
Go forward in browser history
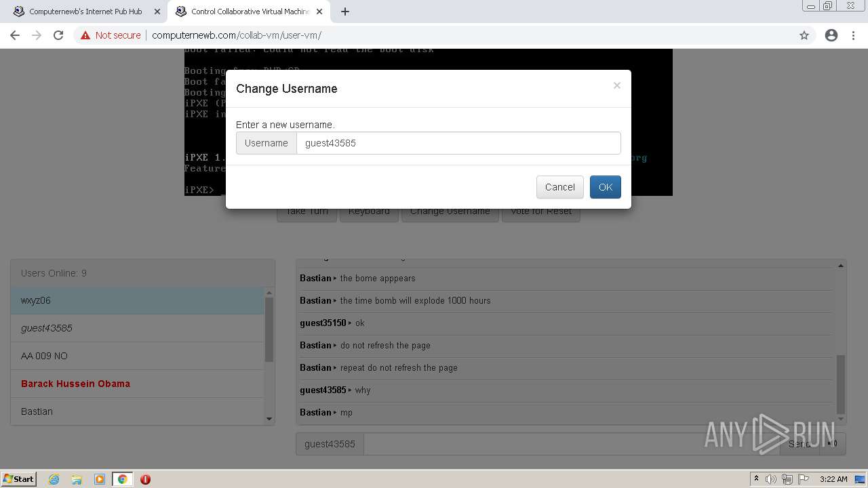click(37, 35)
